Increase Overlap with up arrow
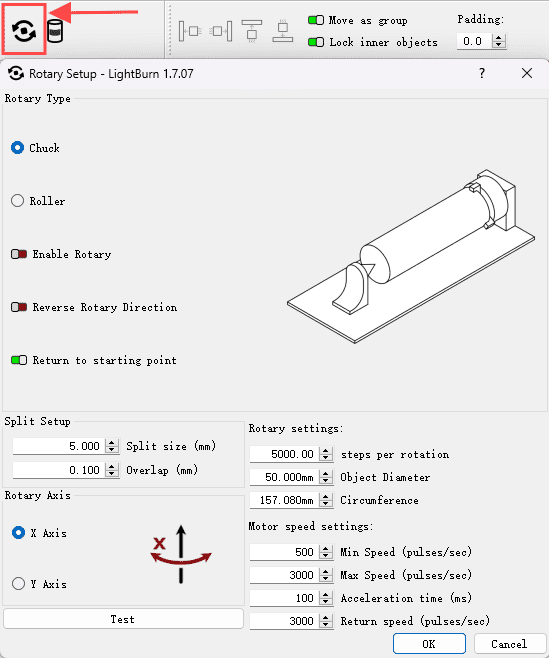The width and height of the screenshot is (549, 658). (112, 467)
